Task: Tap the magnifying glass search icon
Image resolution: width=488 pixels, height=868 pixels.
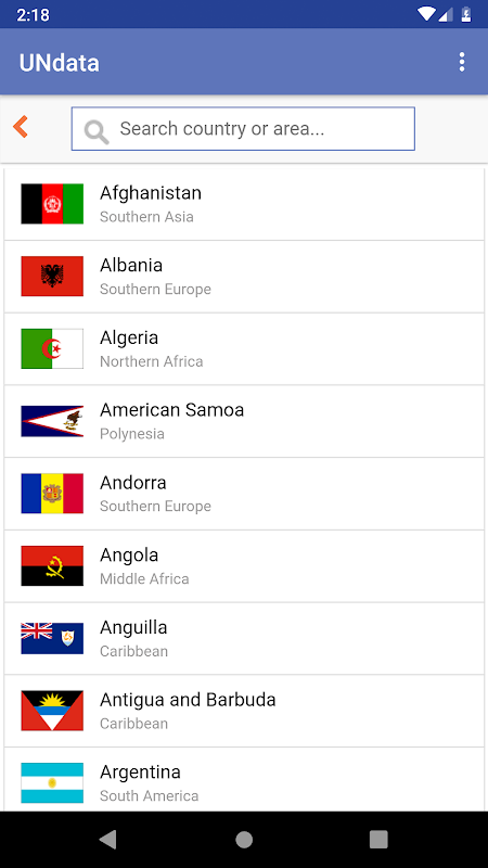Action: click(96, 131)
